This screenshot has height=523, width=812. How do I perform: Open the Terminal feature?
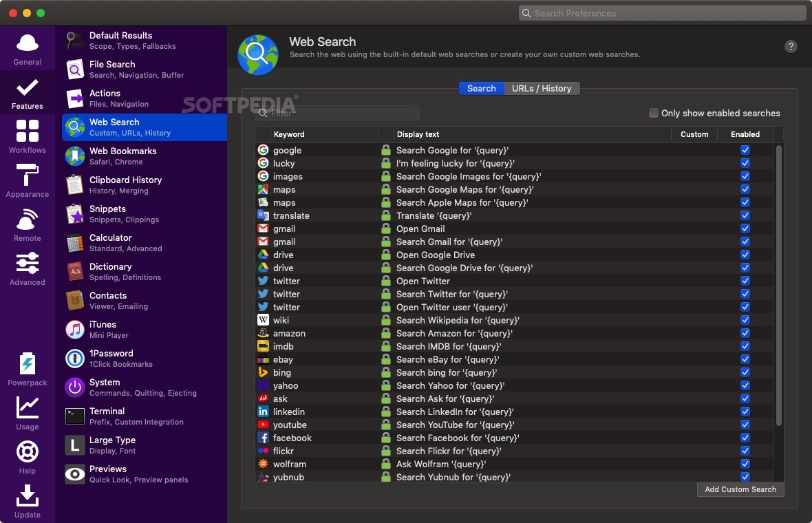tap(144, 416)
